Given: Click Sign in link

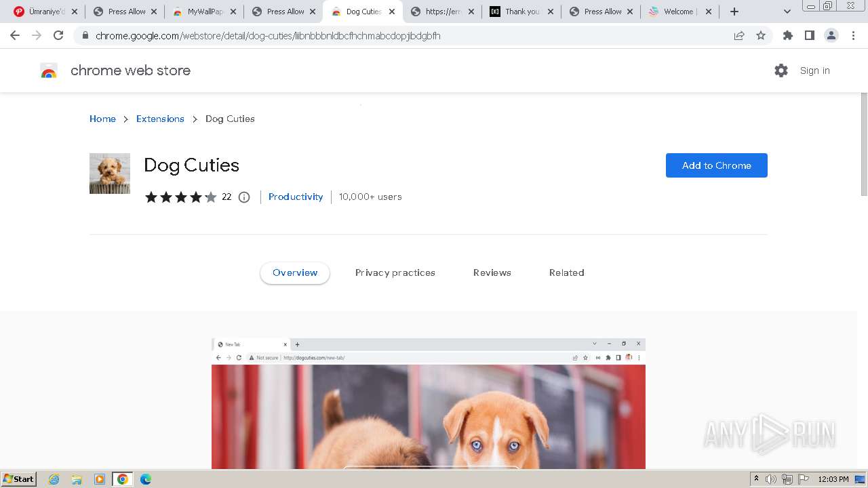Looking at the screenshot, I should point(814,70).
